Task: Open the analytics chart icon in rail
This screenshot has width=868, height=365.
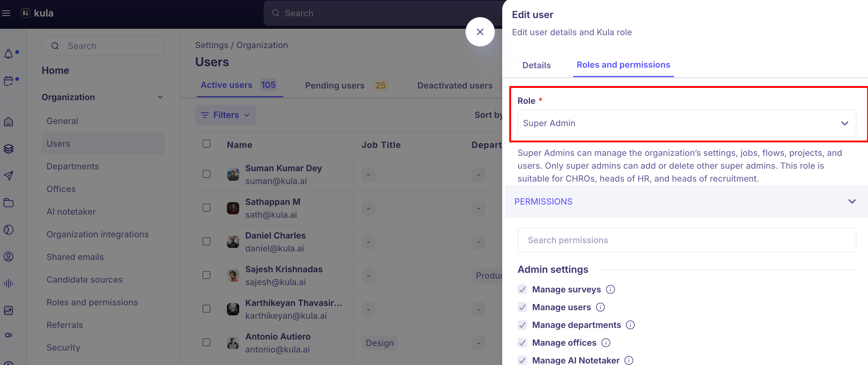Action: tap(9, 311)
